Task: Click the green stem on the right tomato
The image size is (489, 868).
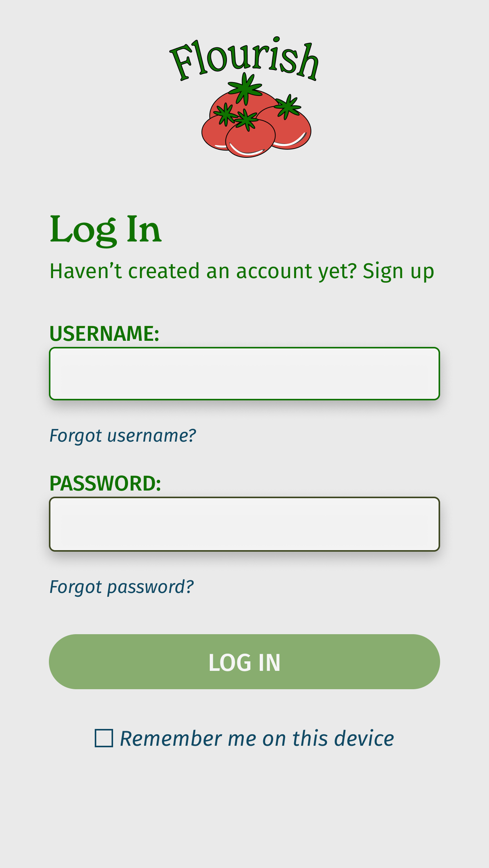Action: [x=288, y=106]
